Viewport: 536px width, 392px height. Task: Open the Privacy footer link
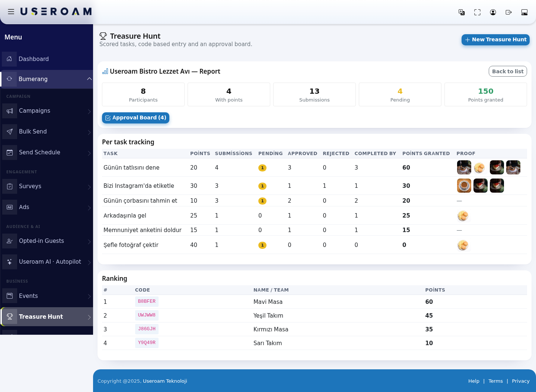[x=521, y=381]
